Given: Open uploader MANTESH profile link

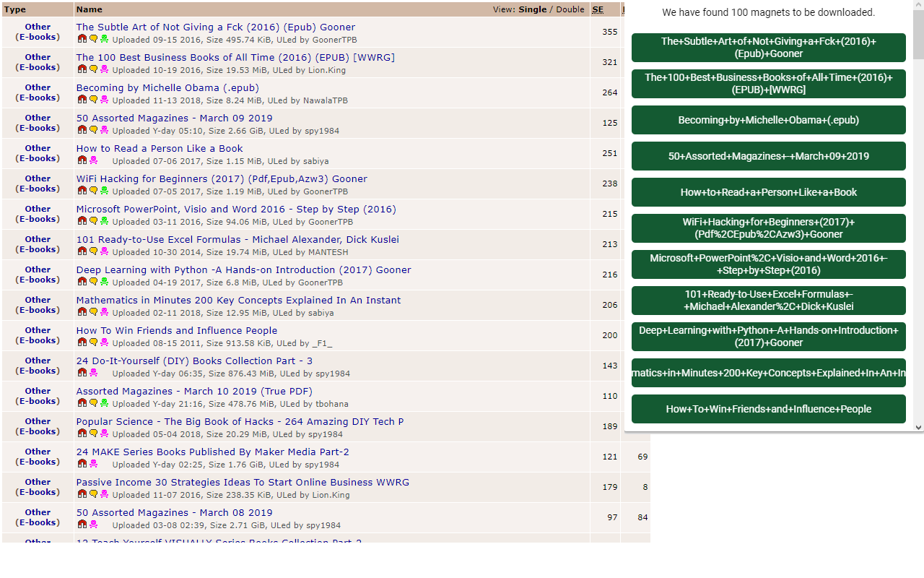Looking at the screenshot, I should tap(328, 252).
